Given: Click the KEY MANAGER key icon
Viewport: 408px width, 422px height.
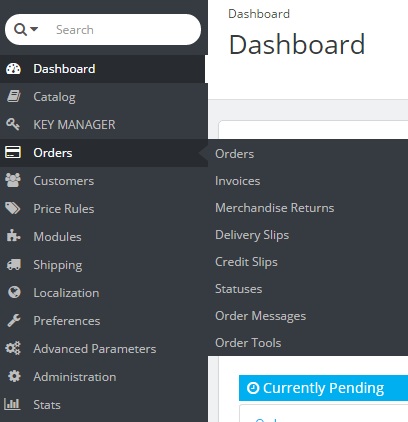Looking at the screenshot, I should tap(13, 124).
